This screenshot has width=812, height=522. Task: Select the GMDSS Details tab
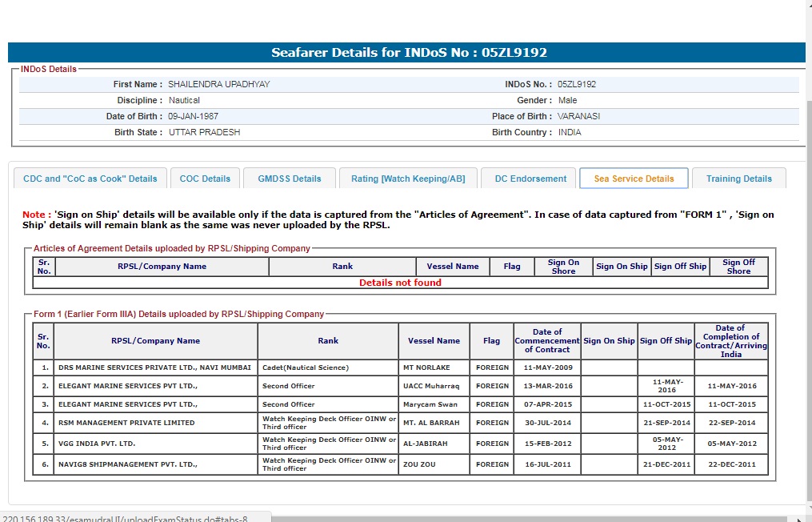point(289,179)
